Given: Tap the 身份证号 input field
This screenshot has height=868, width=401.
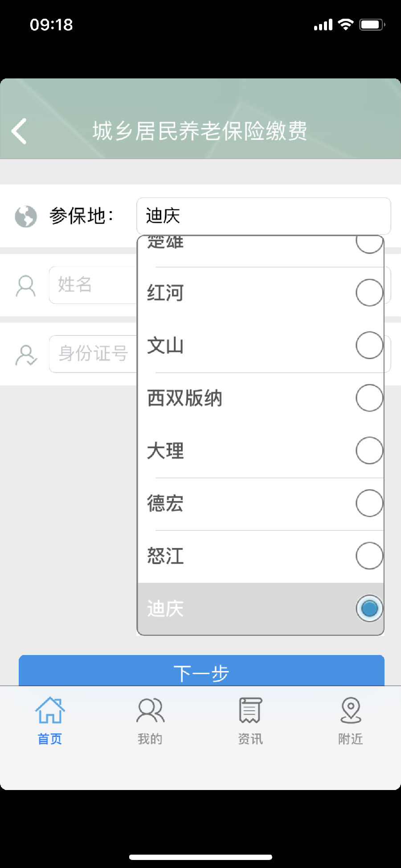Looking at the screenshot, I should coord(92,354).
